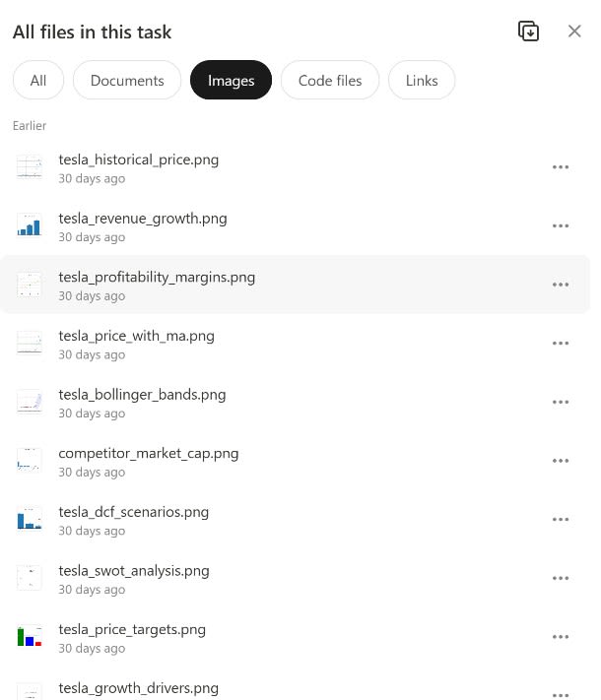
Task: Switch to the Documents filter tab
Action: coord(127,81)
